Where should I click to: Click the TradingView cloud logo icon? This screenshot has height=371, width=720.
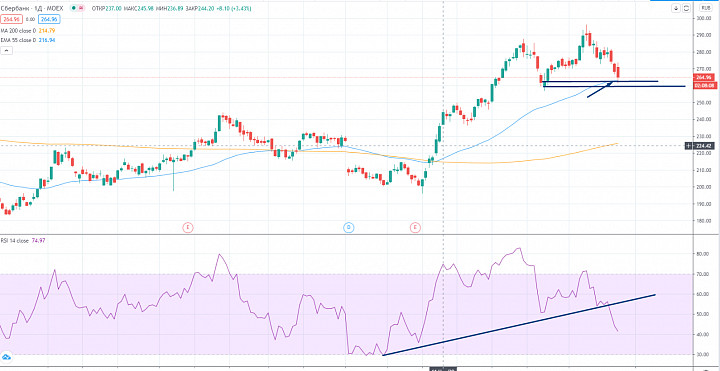(x=6, y=357)
